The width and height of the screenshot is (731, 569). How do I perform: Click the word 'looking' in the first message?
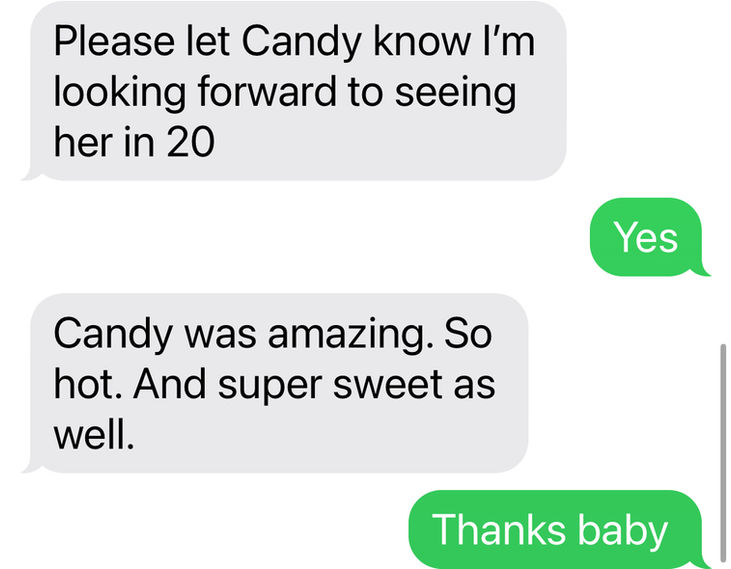(x=120, y=93)
